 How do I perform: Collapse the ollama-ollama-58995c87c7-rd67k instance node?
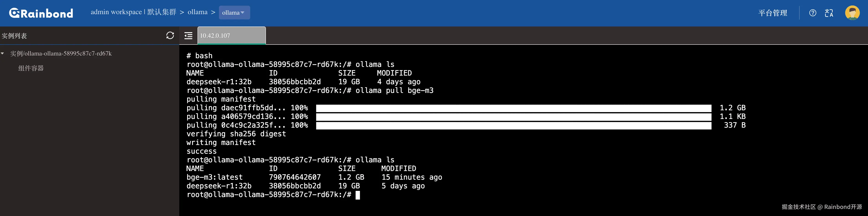[x=3, y=53]
